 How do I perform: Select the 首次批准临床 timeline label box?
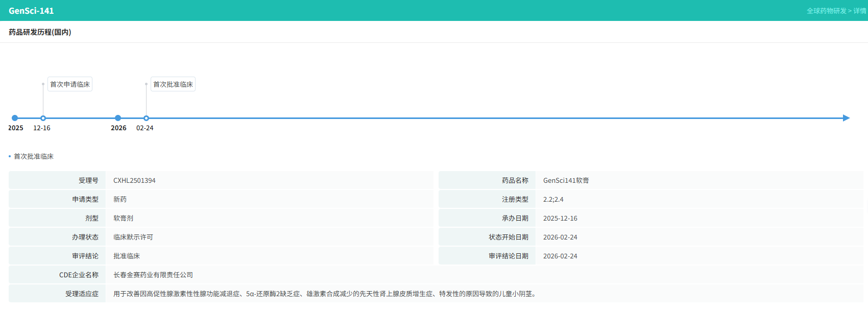tap(173, 84)
